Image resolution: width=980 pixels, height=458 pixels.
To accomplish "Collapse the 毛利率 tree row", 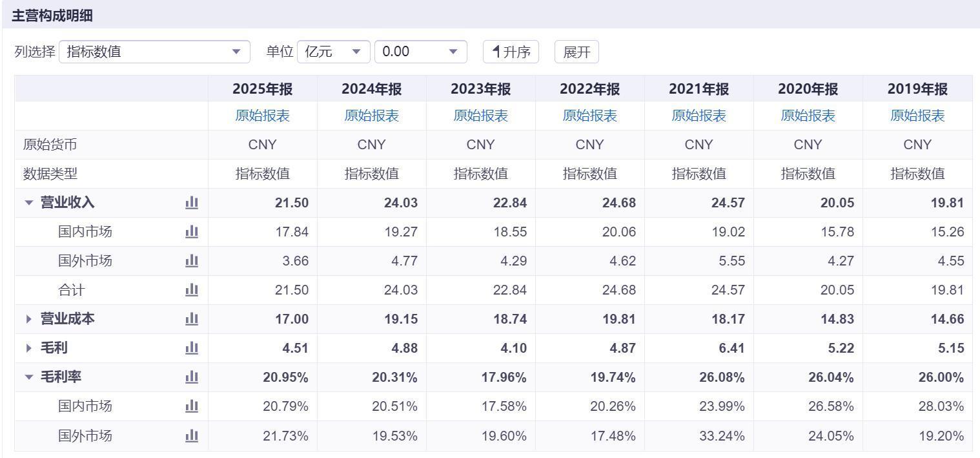I will (28, 377).
